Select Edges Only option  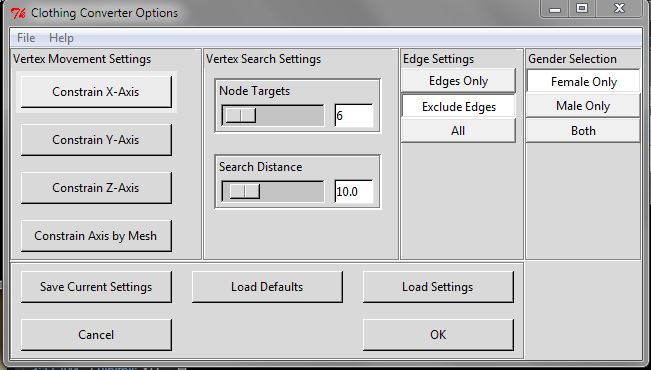458,81
